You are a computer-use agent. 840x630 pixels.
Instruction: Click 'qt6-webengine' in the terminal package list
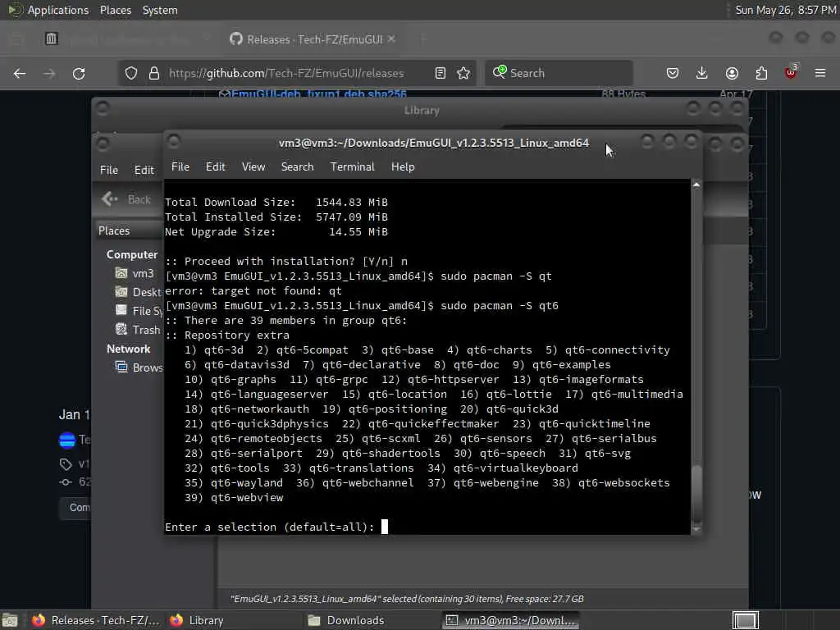point(496,482)
